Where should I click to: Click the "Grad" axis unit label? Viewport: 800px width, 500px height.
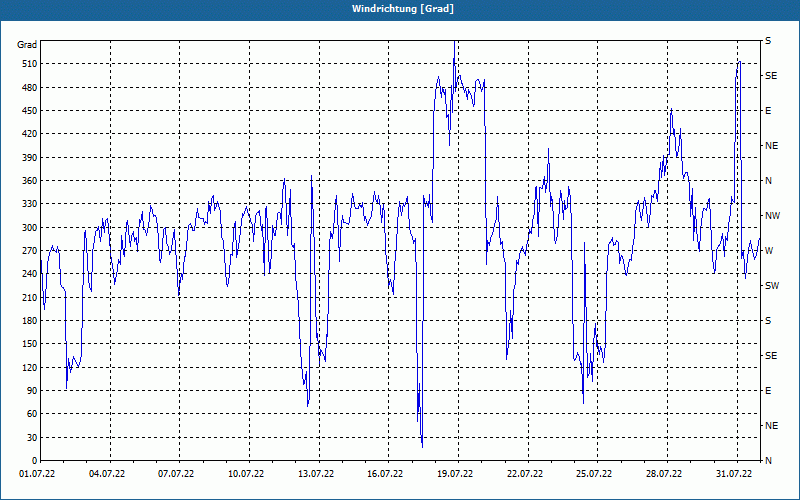[x=27, y=45]
